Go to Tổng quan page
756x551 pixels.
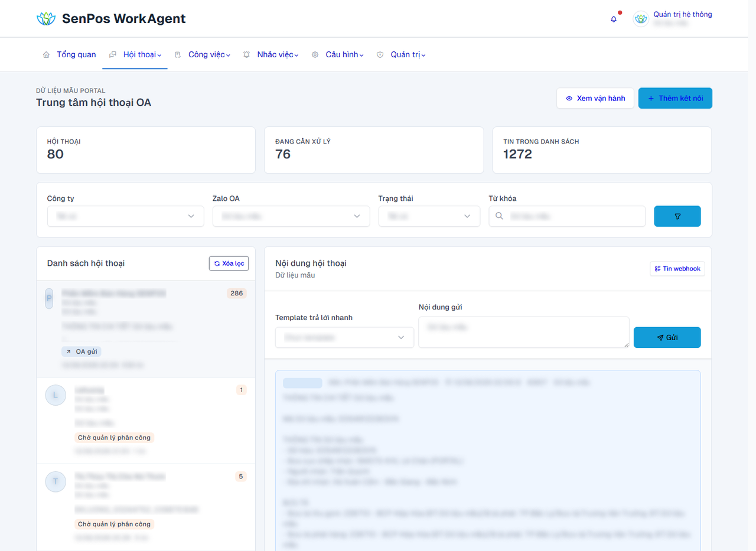[x=69, y=55]
